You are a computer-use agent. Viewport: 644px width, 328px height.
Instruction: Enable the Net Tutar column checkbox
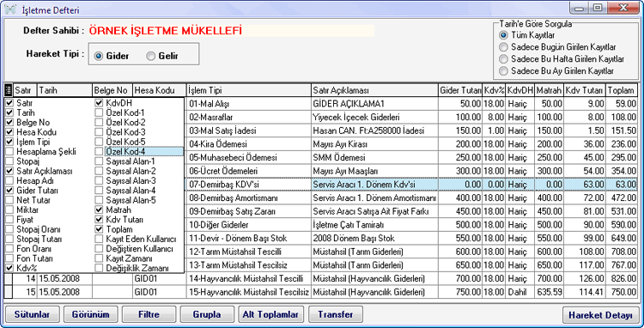[x=9, y=200]
